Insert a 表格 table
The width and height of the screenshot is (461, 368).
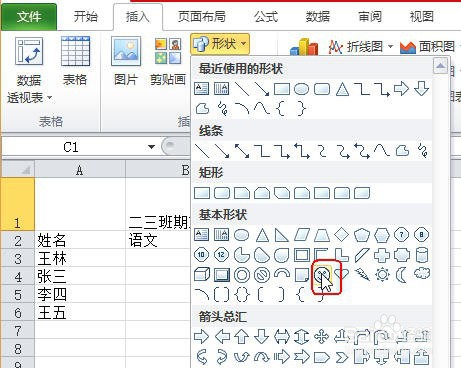(x=75, y=61)
